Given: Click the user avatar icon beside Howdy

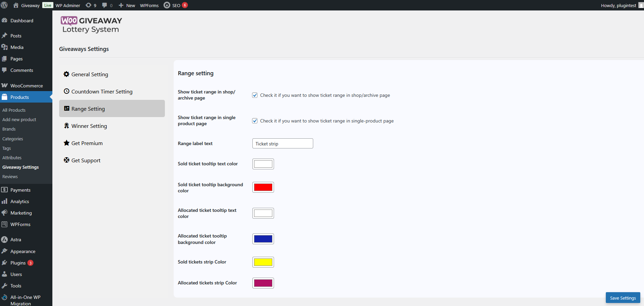Looking at the screenshot, I should (x=641, y=5).
